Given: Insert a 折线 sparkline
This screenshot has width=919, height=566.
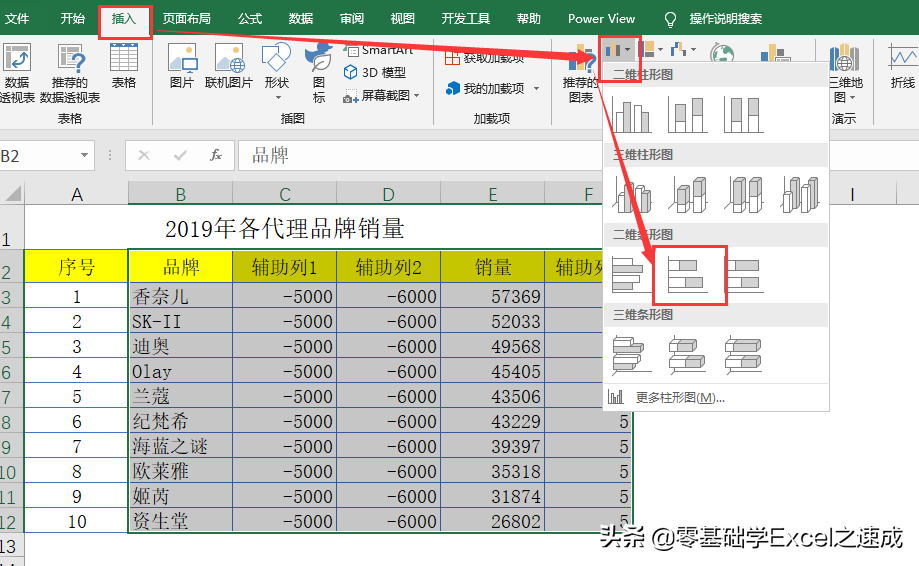Looking at the screenshot, I should (x=903, y=66).
